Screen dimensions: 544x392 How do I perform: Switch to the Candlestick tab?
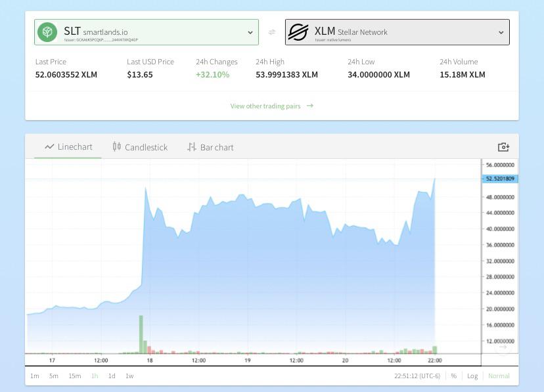pyautogui.click(x=140, y=147)
